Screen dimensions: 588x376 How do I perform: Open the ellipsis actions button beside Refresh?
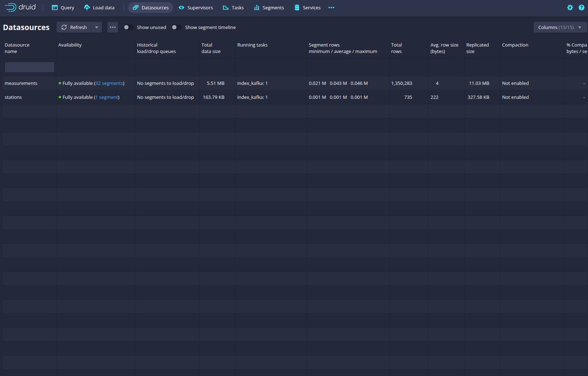tap(113, 27)
